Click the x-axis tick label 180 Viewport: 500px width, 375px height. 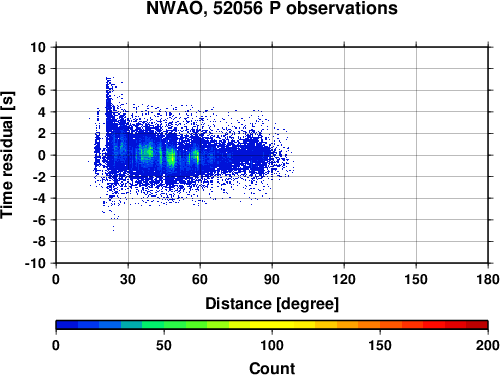click(488, 279)
